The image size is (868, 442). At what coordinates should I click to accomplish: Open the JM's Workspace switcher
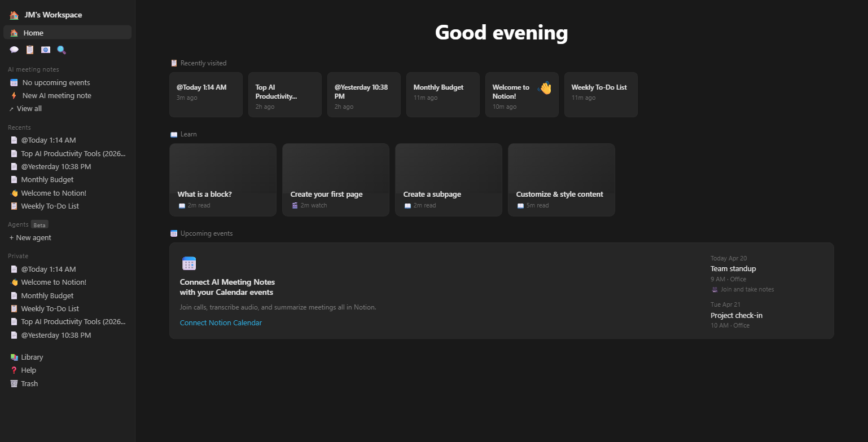[x=52, y=15]
